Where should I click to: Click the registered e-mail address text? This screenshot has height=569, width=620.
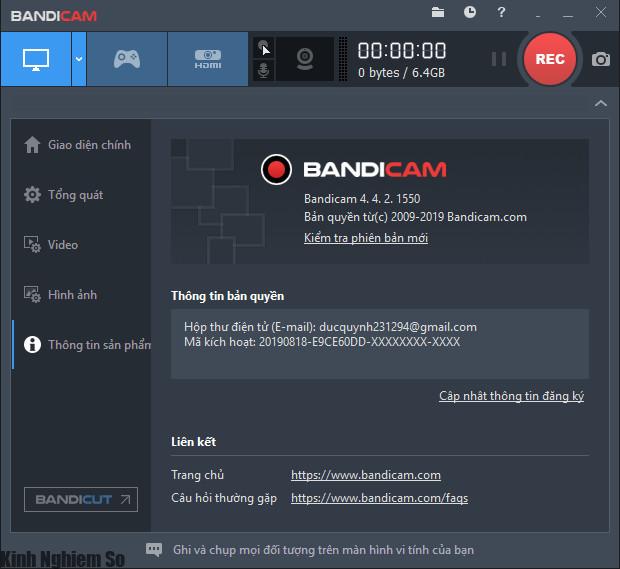(x=398, y=327)
